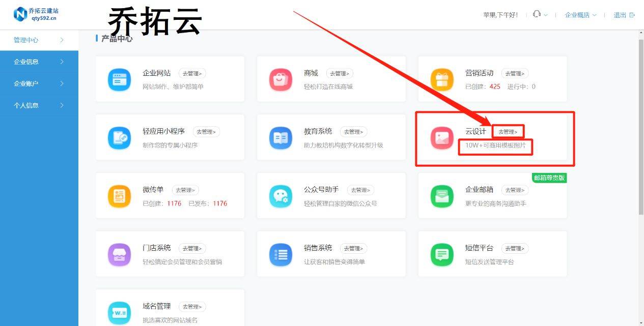Click the 苹果,下午好! greeting text
The height and width of the screenshot is (326, 644).
coord(500,15)
